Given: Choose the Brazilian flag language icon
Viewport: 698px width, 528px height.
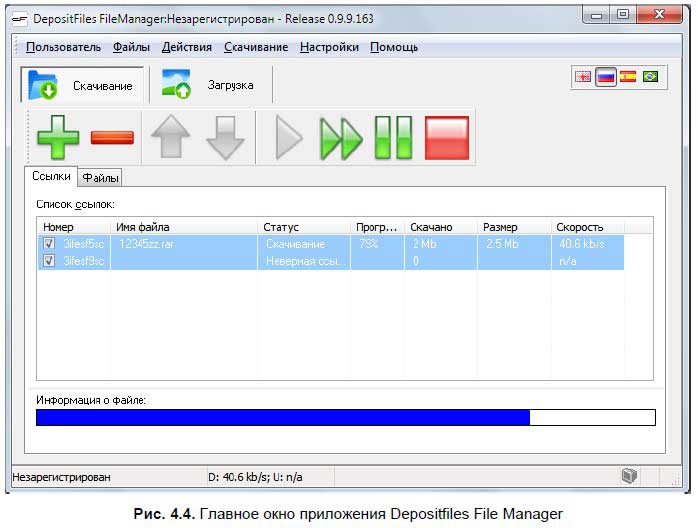Looking at the screenshot, I should [x=651, y=77].
